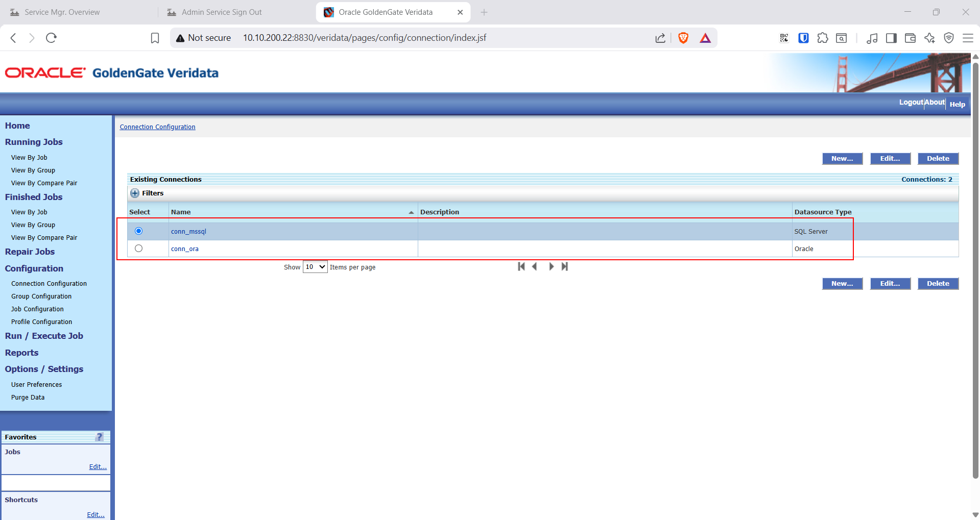Open the conn_mssql connection link
The width and height of the screenshot is (980, 520).
pos(188,232)
